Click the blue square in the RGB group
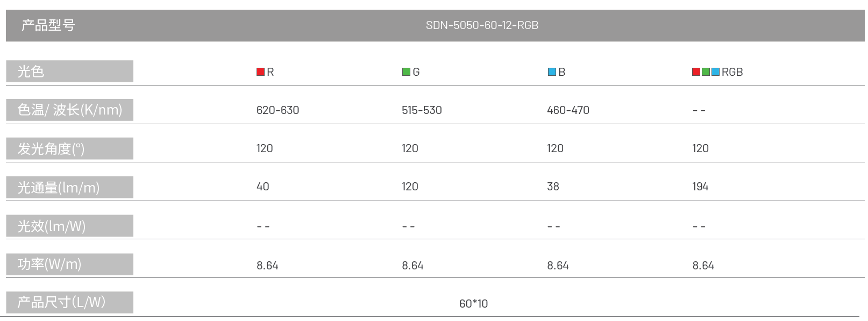 tap(716, 72)
